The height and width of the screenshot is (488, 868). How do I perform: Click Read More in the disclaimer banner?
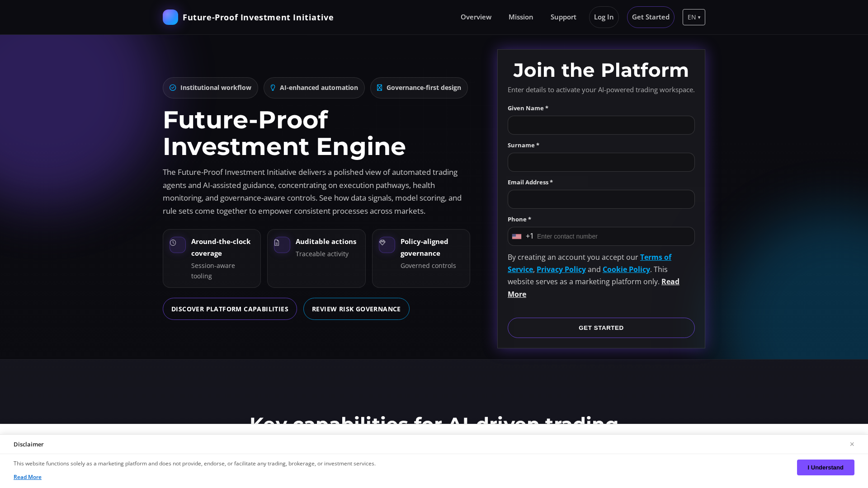[x=28, y=477]
